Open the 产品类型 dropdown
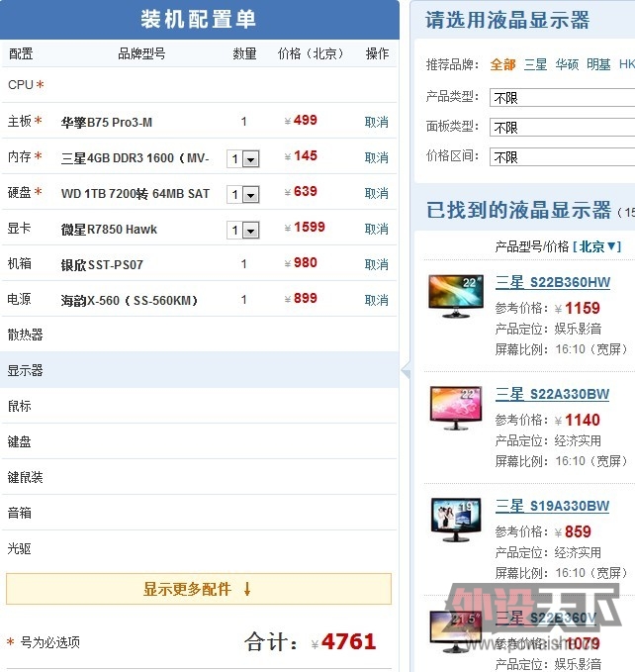635x672 pixels. pos(562,98)
